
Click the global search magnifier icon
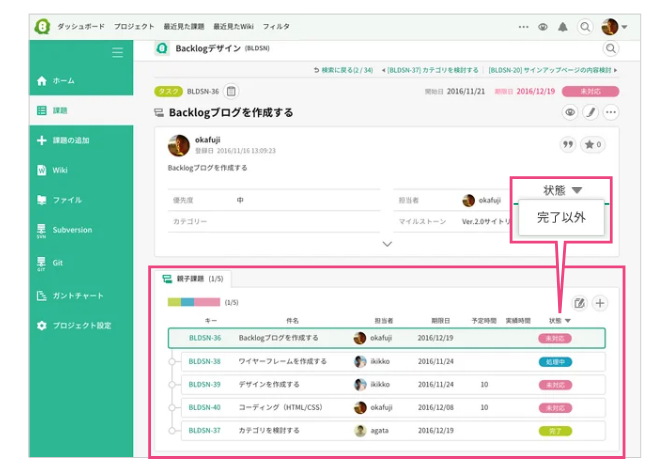610,48
